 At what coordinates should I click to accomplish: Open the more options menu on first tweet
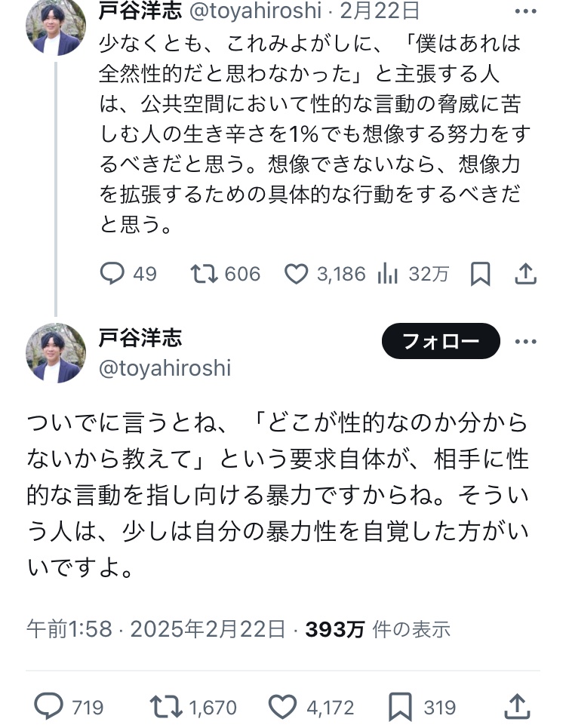tap(525, 12)
